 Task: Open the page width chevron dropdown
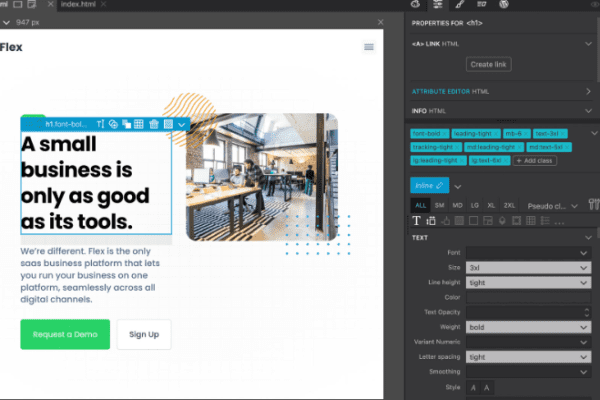point(6,23)
